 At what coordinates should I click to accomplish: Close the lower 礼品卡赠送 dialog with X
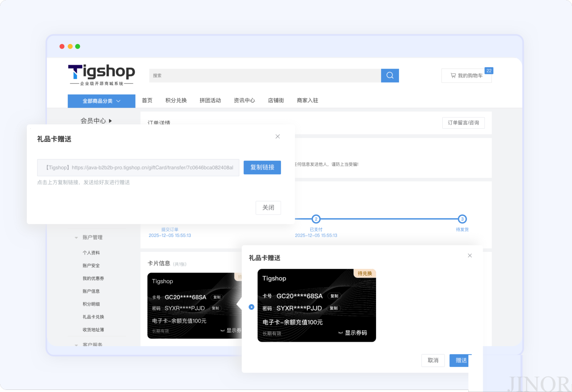(470, 255)
